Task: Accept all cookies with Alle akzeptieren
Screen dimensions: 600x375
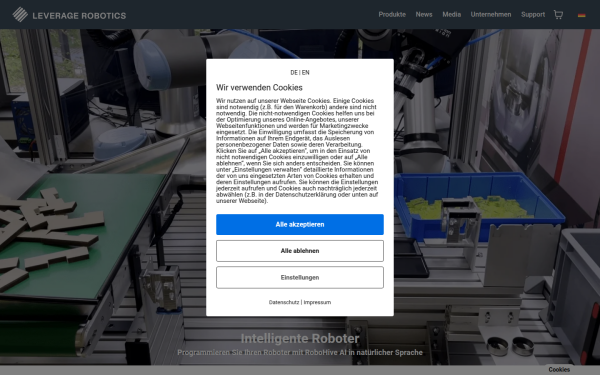Action: click(x=300, y=225)
